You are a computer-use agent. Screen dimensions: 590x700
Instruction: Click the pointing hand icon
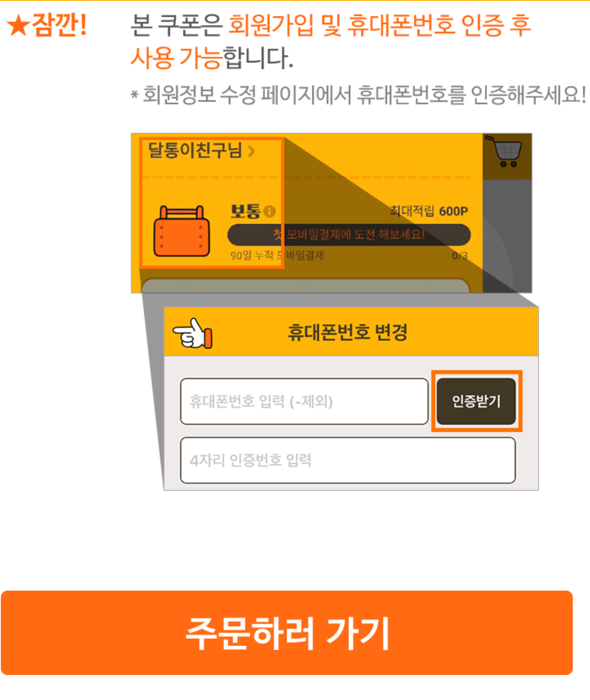click(193, 333)
